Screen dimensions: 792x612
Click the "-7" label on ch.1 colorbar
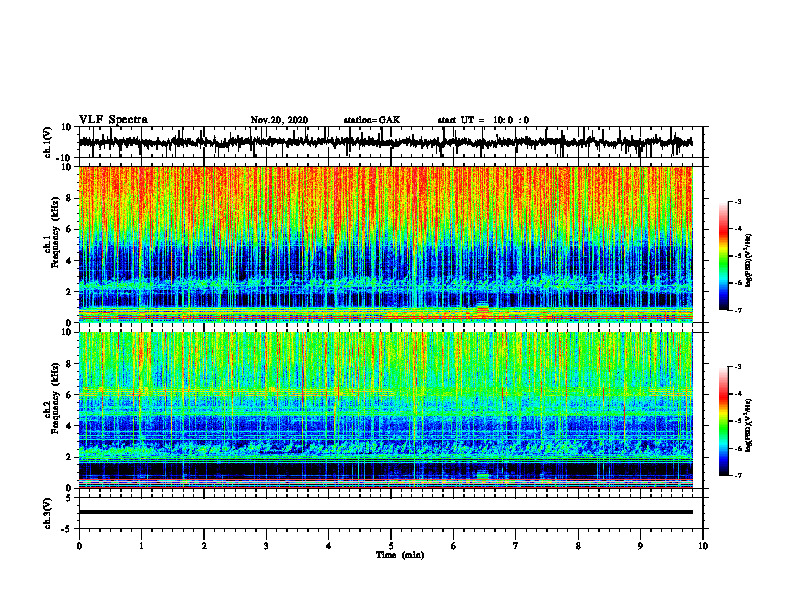(738, 310)
